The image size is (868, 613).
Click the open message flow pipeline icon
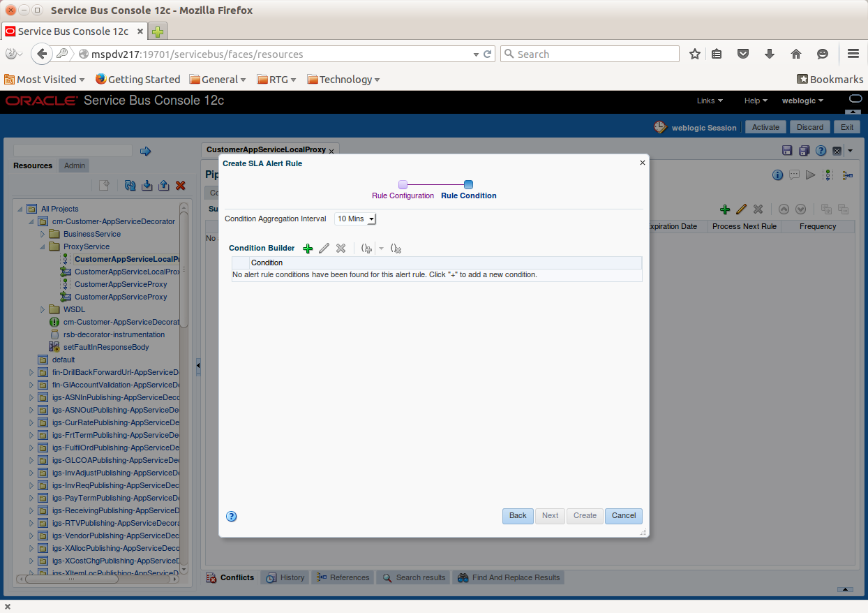click(x=828, y=175)
